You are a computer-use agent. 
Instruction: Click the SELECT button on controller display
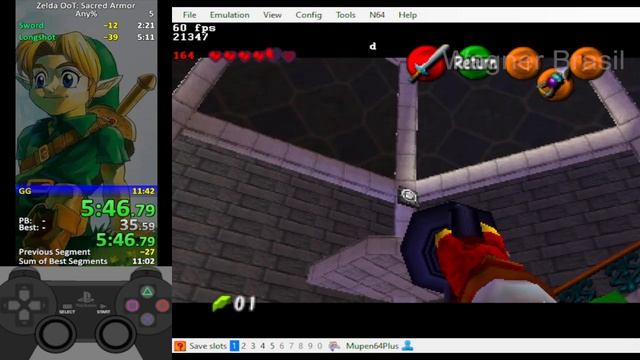[x=67, y=308]
